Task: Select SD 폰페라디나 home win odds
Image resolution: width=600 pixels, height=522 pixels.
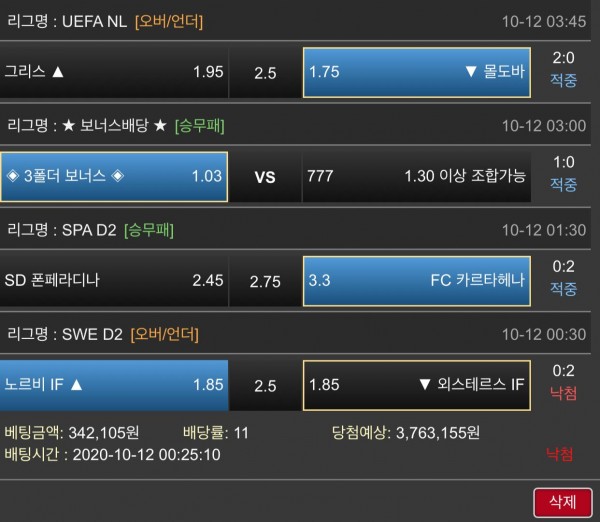Action: pos(114,281)
